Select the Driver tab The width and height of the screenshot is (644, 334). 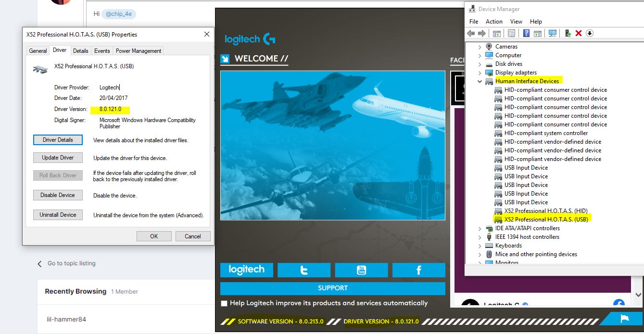(60, 50)
